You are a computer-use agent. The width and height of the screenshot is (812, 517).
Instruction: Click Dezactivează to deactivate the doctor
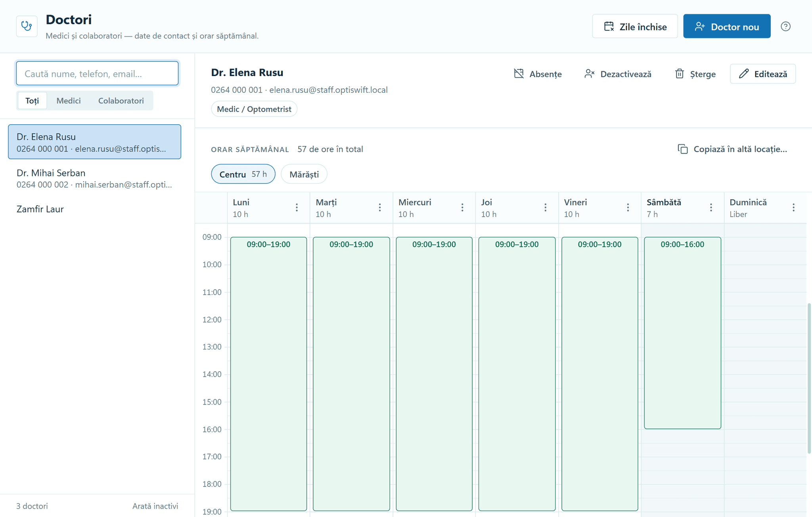pos(618,74)
